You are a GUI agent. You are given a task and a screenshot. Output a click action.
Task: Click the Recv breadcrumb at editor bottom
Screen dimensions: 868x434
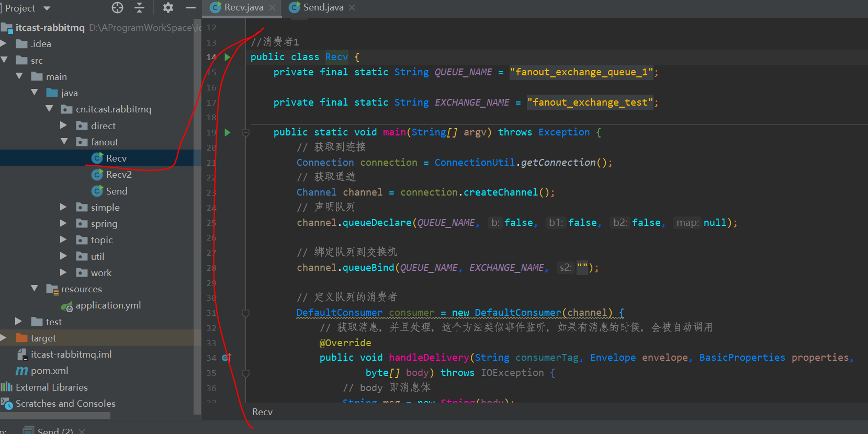(x=262, y=412)
